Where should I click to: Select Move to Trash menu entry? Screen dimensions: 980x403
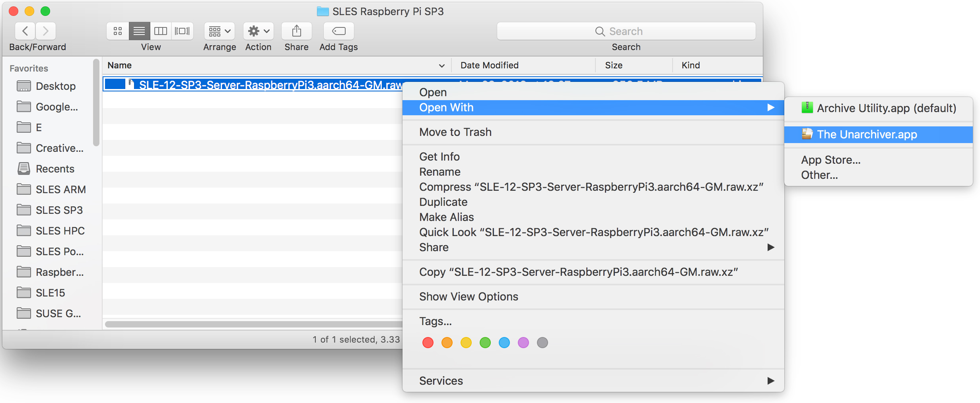click(455, 132)
